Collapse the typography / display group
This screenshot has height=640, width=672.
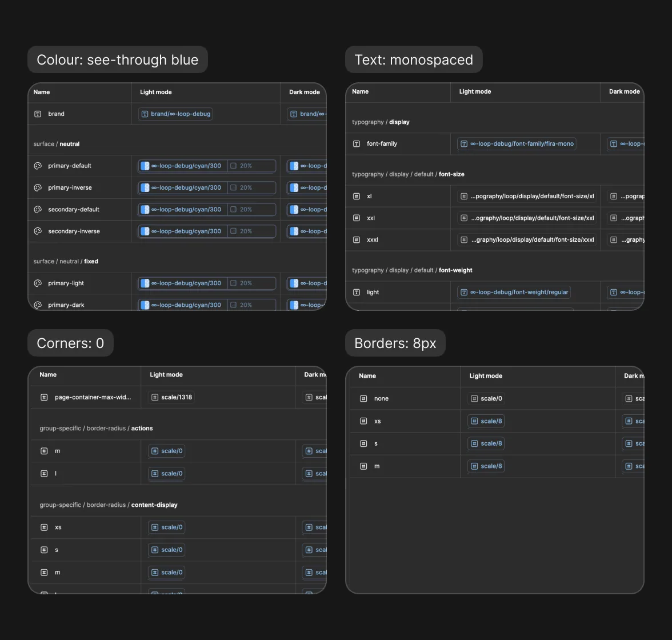coord(381,122)
